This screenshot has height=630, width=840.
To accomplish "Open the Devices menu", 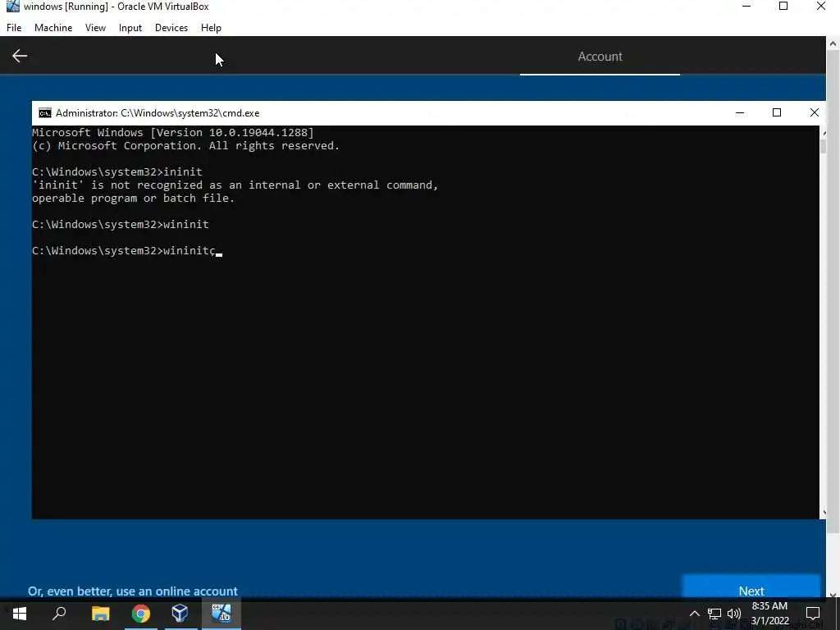I will tap(171, 28).
